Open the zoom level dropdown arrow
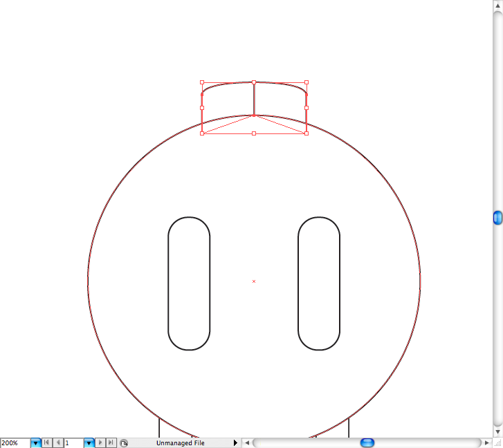The height and width of the screenshot is (448, 503). [x=35, y=442]
